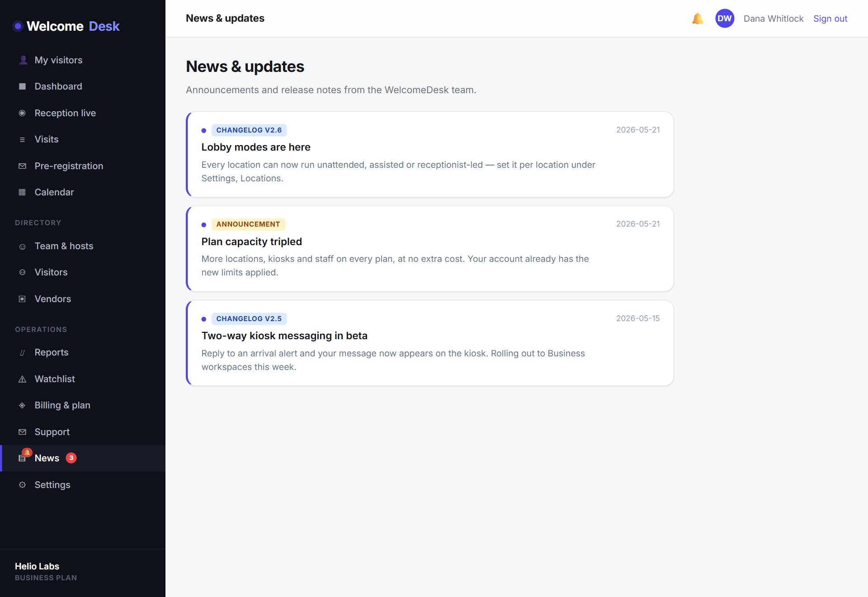The width and height of the screenshot is (868, 597).
Task: Click the CHANGELOG V2.6 tag
Action: click(x=249, y=130)
